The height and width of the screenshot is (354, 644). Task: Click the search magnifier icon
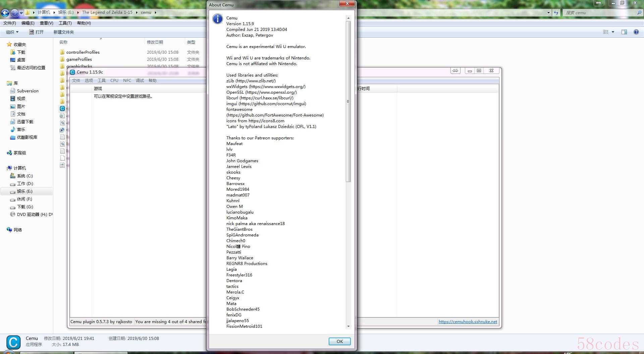pos(639,13)
